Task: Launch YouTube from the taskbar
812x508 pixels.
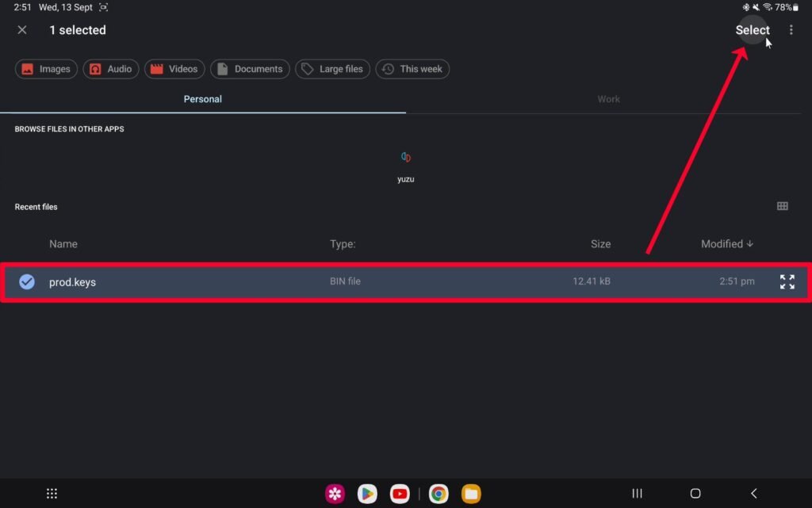Action: pyautogui.click(x=400, y=494)
